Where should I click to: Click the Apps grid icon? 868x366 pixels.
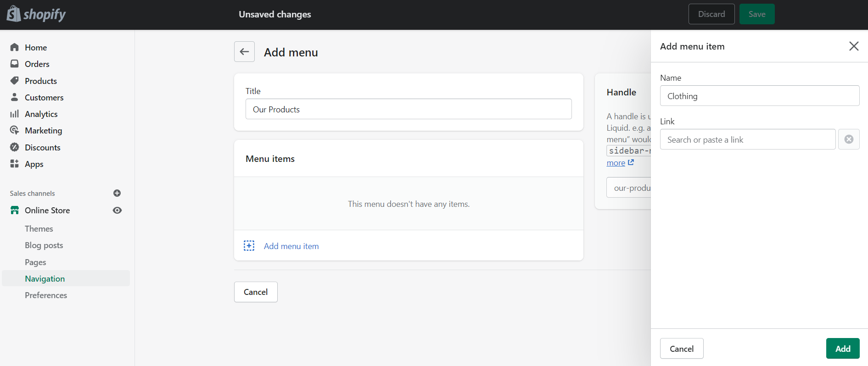15,164
